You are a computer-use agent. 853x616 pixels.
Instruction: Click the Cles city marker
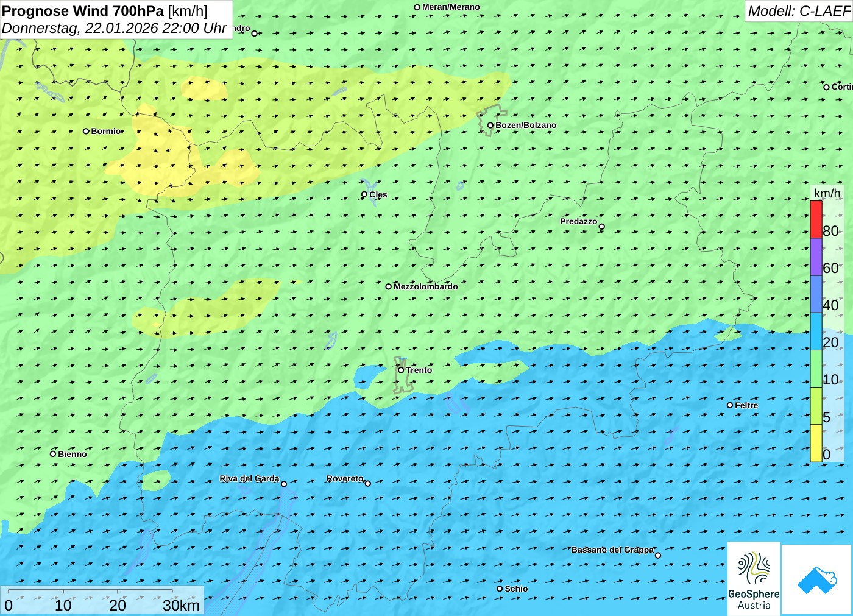[364, 194]
